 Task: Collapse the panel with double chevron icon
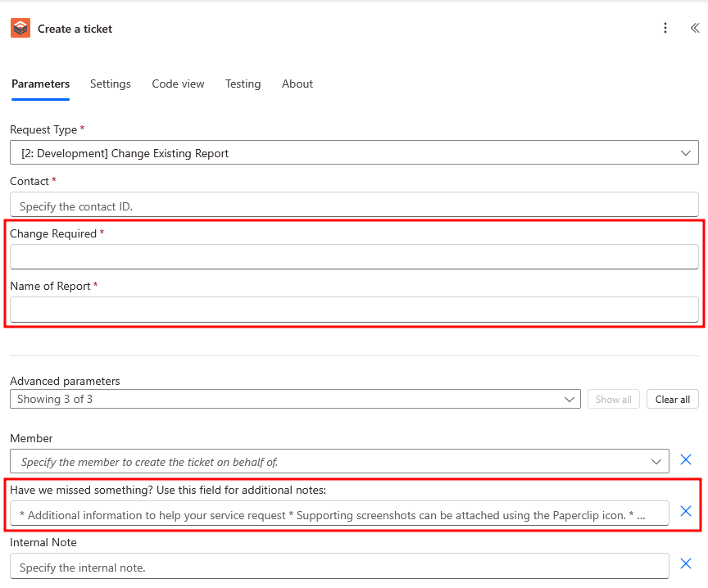click(x=694, y=29)
